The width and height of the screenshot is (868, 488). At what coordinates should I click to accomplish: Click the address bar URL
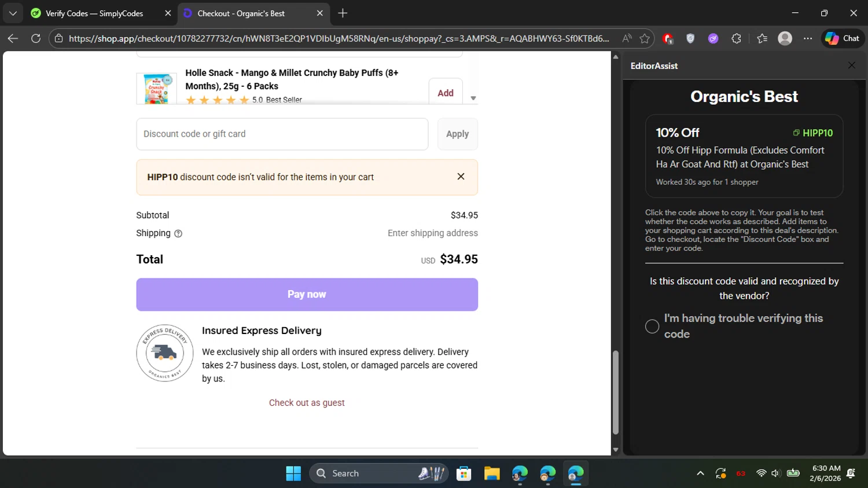[339, 38]
